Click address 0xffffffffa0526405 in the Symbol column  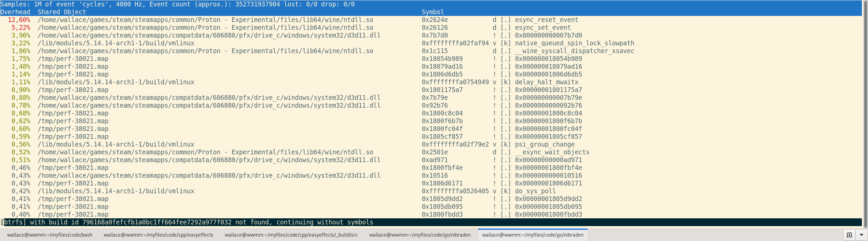pos(455,191)
